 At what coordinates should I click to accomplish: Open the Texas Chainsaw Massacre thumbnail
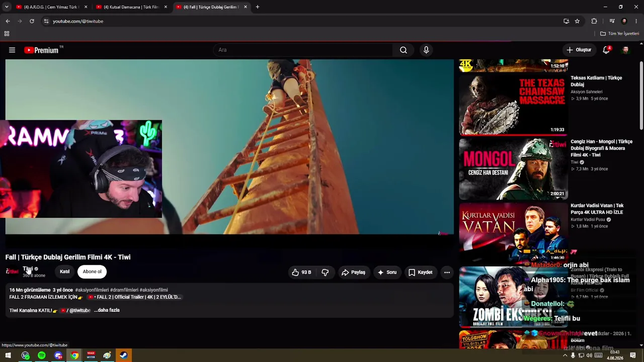click(514, 105)
